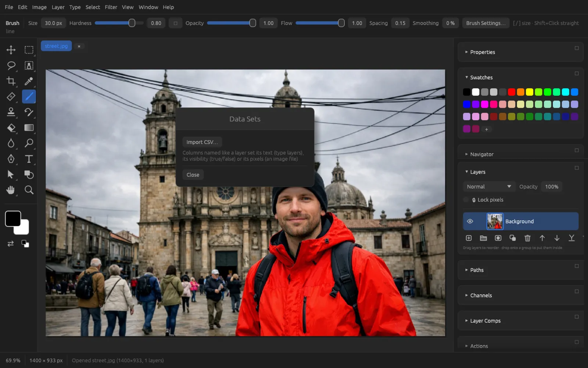Toggle the Swatches panel corner square
The height and width of the screenshot is (368, 588).
577,74
